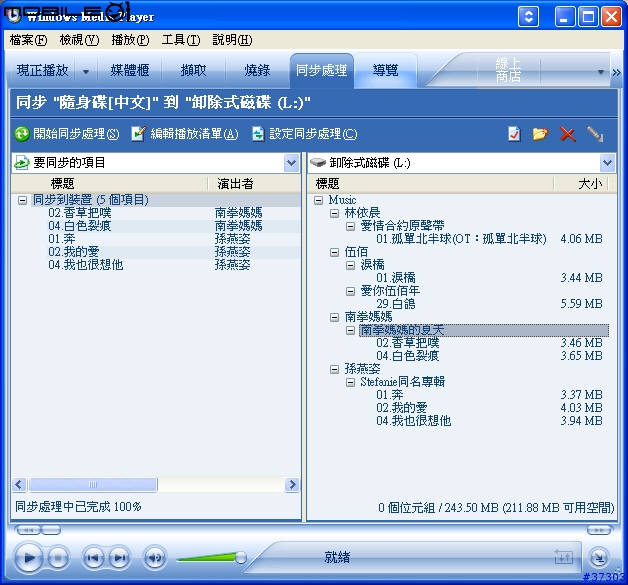Click the fast forward seek button
This screenshot has width=628, height=585.
tap(599, 530)
